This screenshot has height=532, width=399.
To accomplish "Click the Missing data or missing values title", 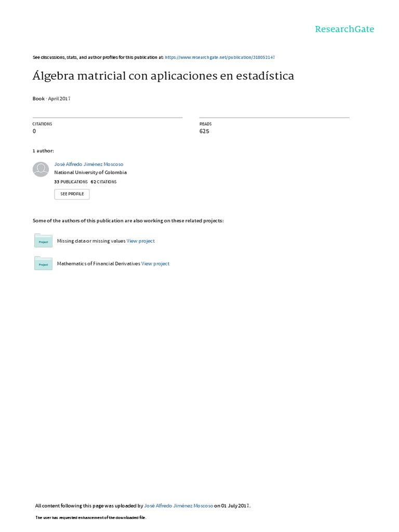I will pyautogui.click(x=91, y=241).
